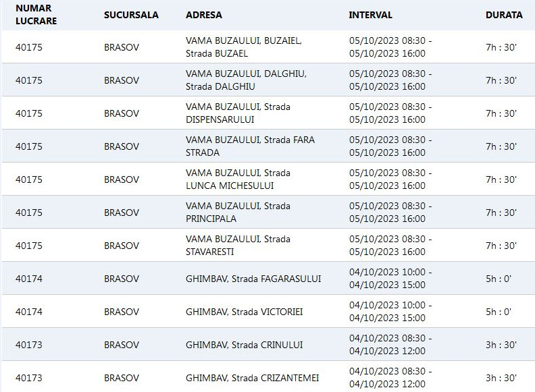Select the Strada LUNCA MICHESULUI address
This screenshot has height=392, width=535.
[x=238, y=179]
